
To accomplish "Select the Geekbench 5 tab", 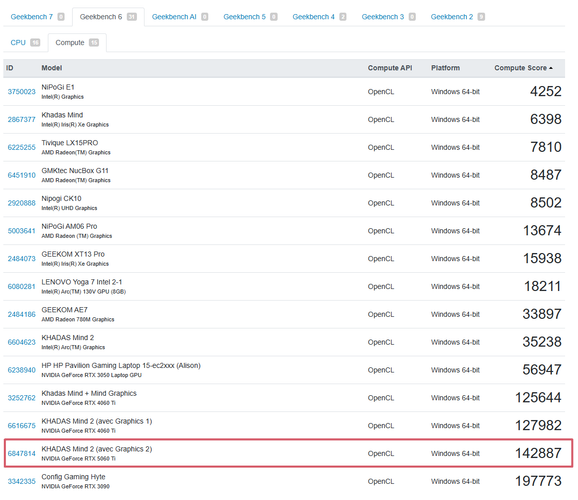I will coord(250,17).
